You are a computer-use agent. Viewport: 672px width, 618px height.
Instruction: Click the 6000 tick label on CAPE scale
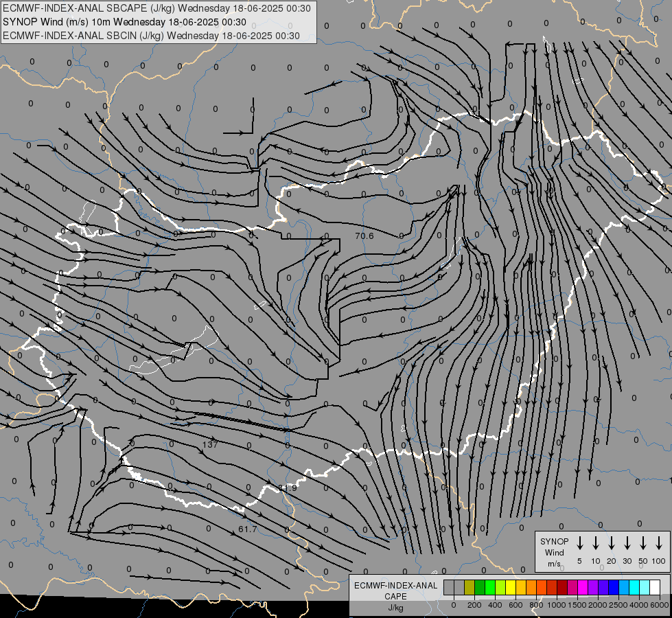(x=660, y=605)
